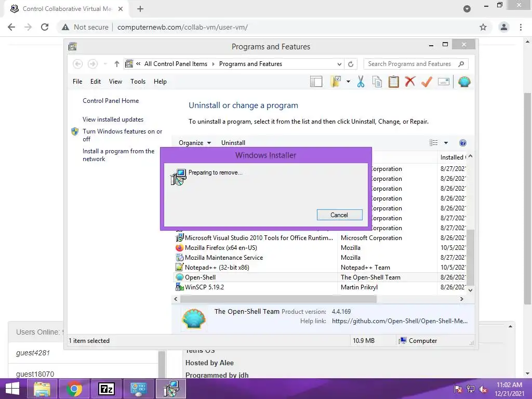This screenshot has height=399, width=532.
Task: Click the Uninstall command button
Action: point(233,143)
